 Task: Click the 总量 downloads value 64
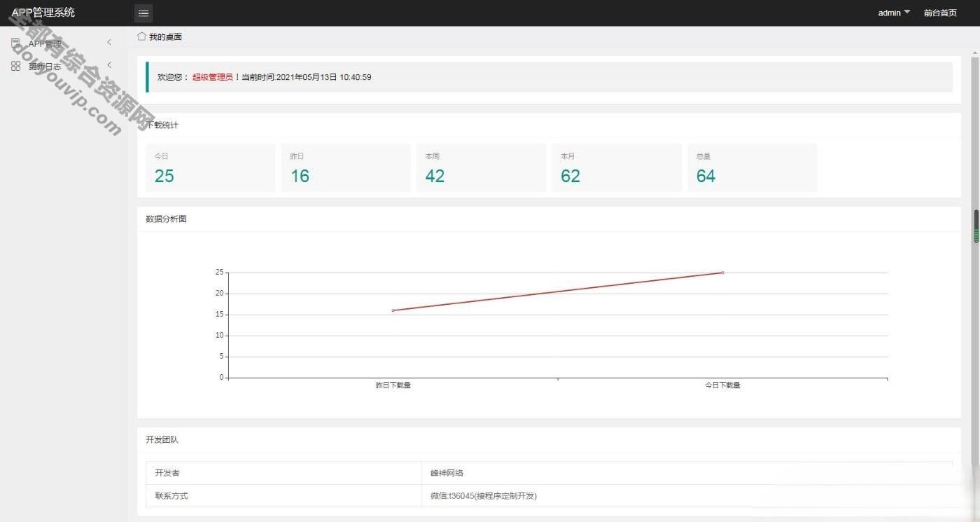tap(706, 176)
